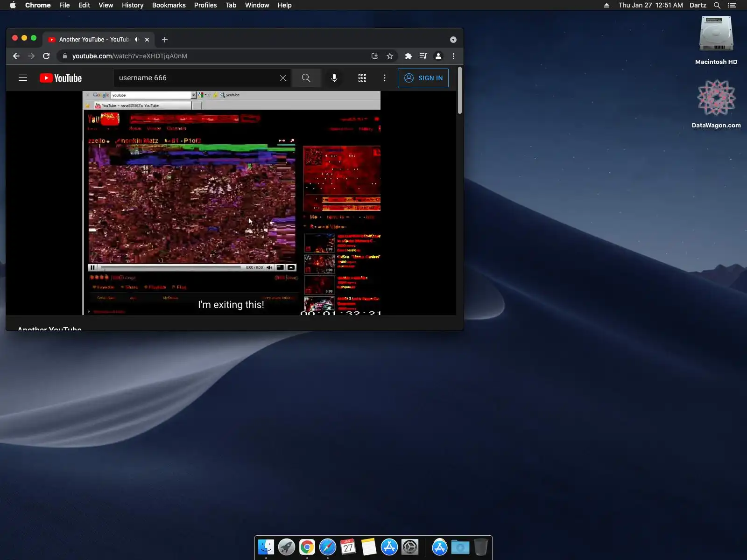747x560 pixels.
Task: Open the Apple menu
Action: click(x=13, y=5)
